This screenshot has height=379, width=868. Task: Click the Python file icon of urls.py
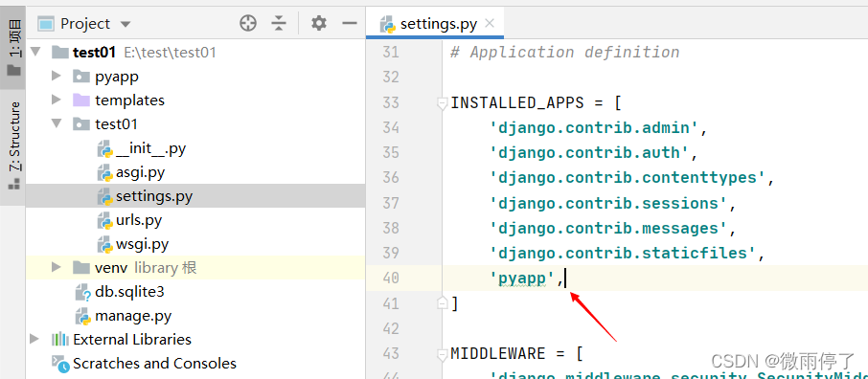pos(105,220)
